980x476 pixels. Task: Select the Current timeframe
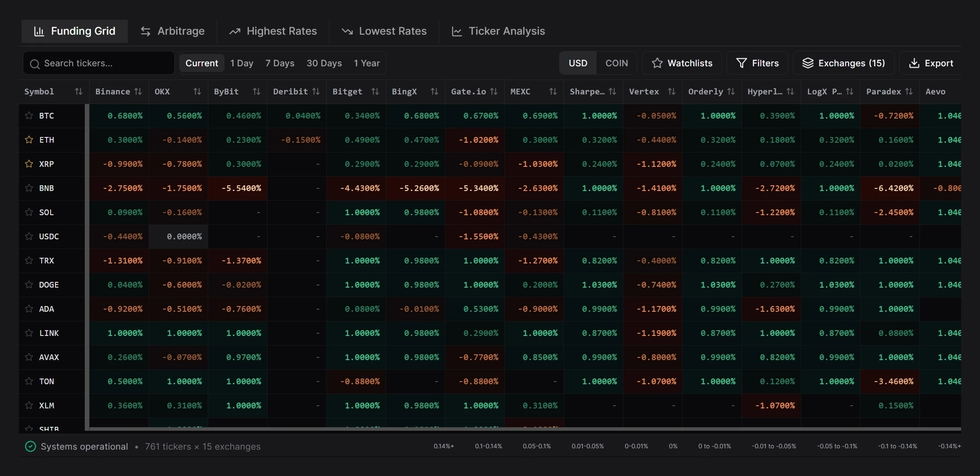click(x=202, y=63)
